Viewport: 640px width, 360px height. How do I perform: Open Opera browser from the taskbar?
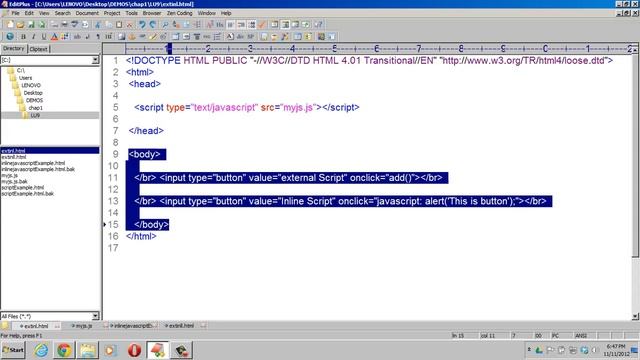click(134, 350)
